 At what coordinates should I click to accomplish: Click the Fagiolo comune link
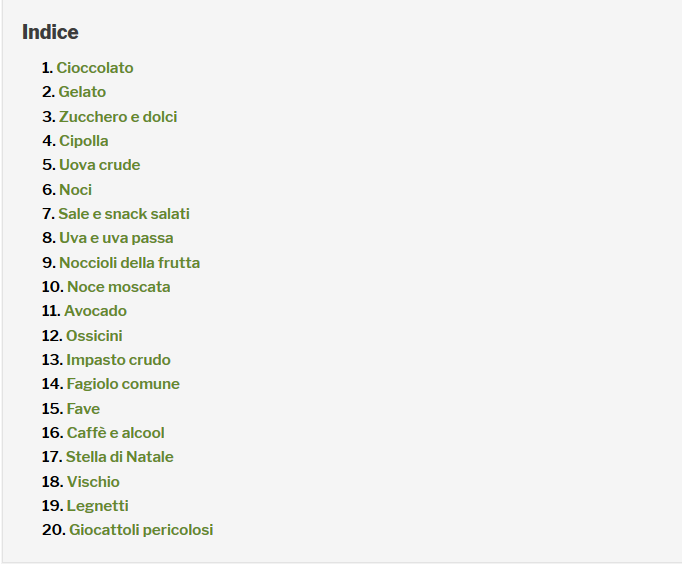[123, 384]
